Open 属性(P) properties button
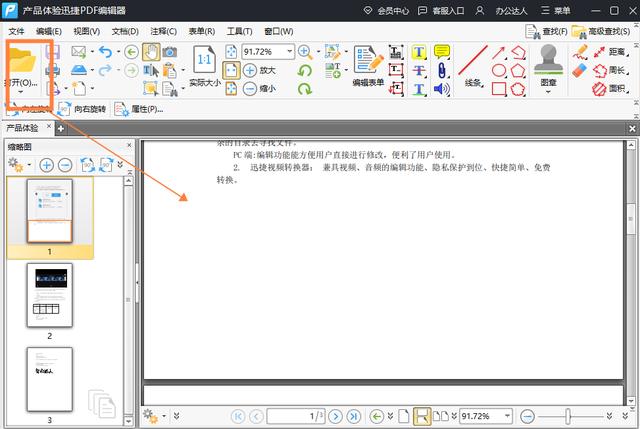This screenshot has height=429, width=640. 139,109
